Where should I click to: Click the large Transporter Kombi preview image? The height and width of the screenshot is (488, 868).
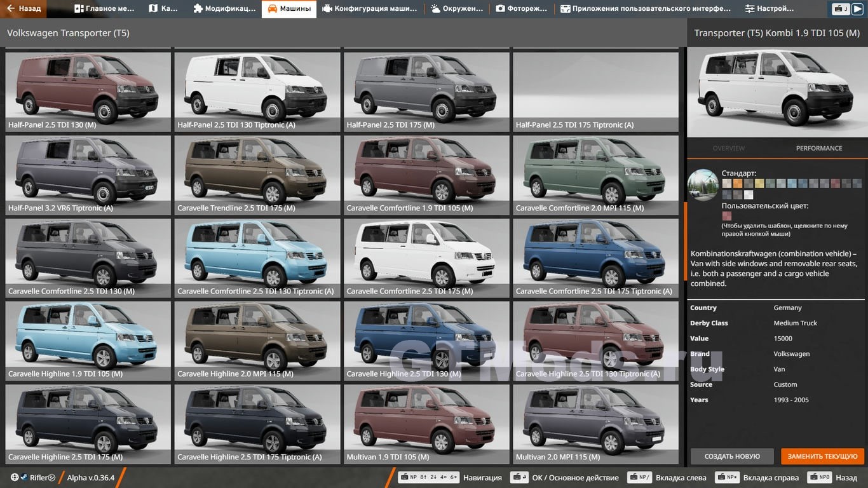777,91
